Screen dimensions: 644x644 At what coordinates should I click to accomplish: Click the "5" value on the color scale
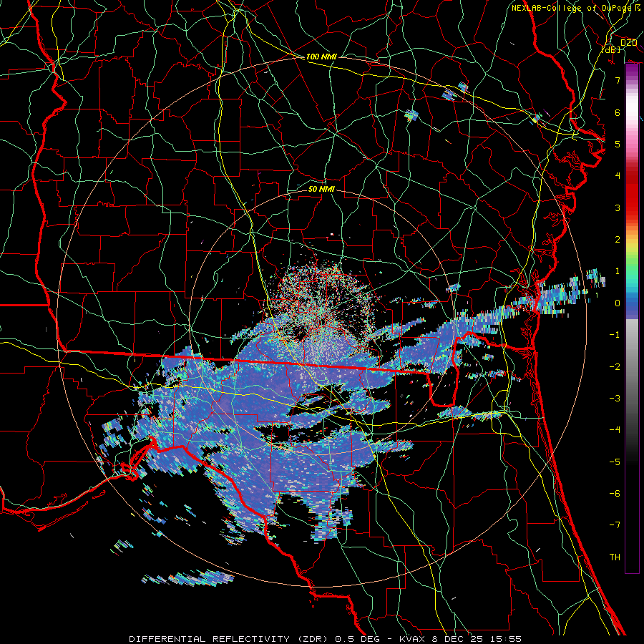point(618,144)
